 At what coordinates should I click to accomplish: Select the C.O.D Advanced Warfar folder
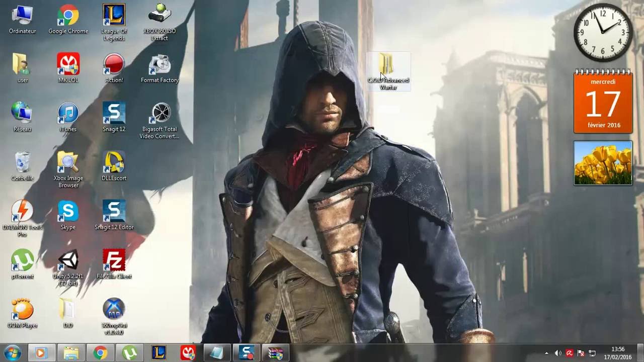pyautogui.click(x=388, y=72)
